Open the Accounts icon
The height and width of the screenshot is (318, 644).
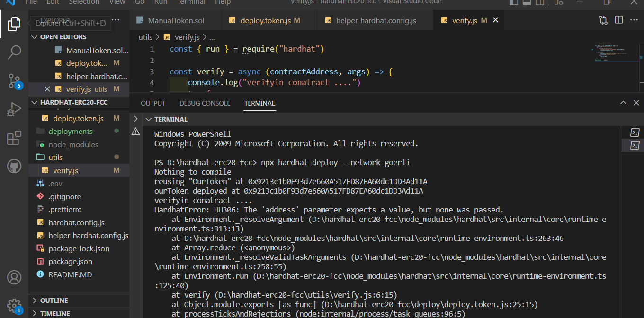(x=14, y=277)
